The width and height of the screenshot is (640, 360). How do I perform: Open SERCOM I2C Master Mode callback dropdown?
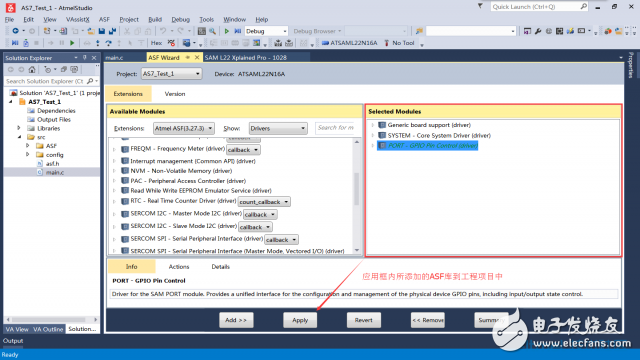click(x=260, y=214)
